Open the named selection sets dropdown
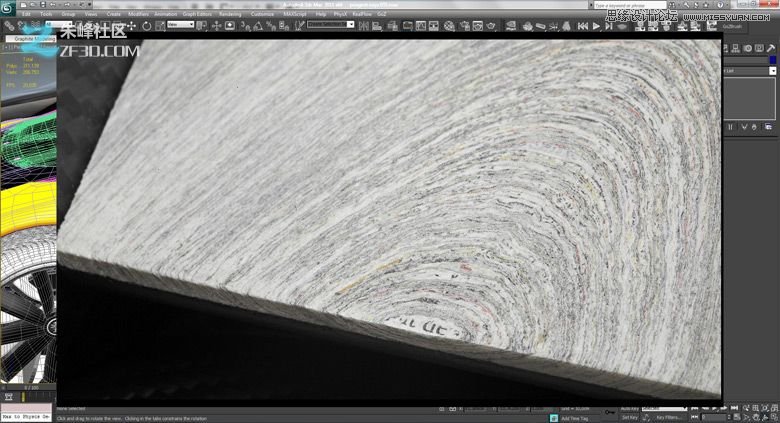 (330, 24)
